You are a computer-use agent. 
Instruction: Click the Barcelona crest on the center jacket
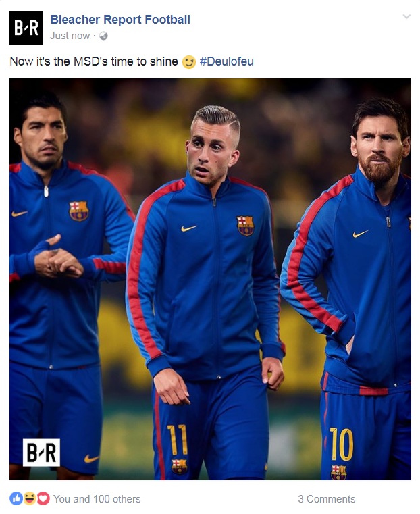(245, 226)
